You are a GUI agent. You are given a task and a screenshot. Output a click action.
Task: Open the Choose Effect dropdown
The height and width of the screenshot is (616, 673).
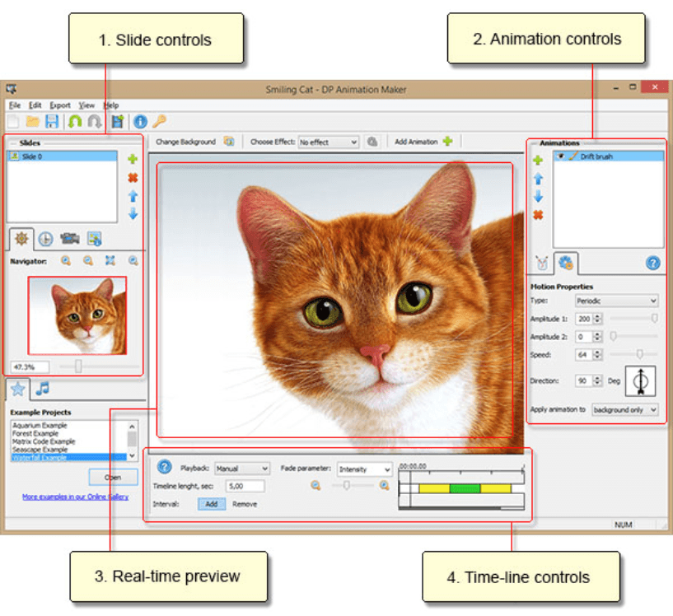point(329,141)
